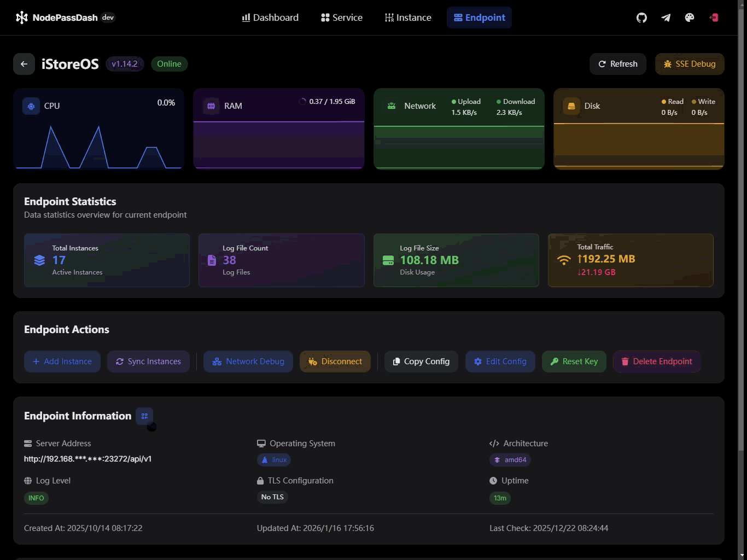Click the linux operating system chip
The image size is (747, 560).
tap(274, 460)
